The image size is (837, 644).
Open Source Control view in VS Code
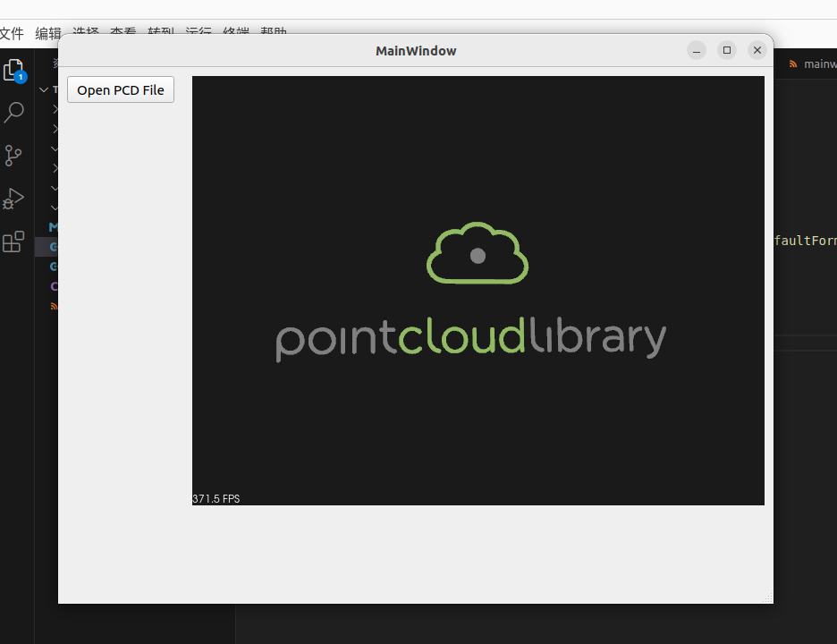click(13, 156)
